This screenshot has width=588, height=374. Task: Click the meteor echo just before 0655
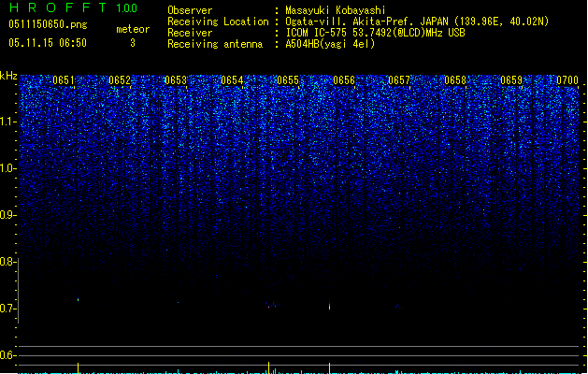[272, 305]
